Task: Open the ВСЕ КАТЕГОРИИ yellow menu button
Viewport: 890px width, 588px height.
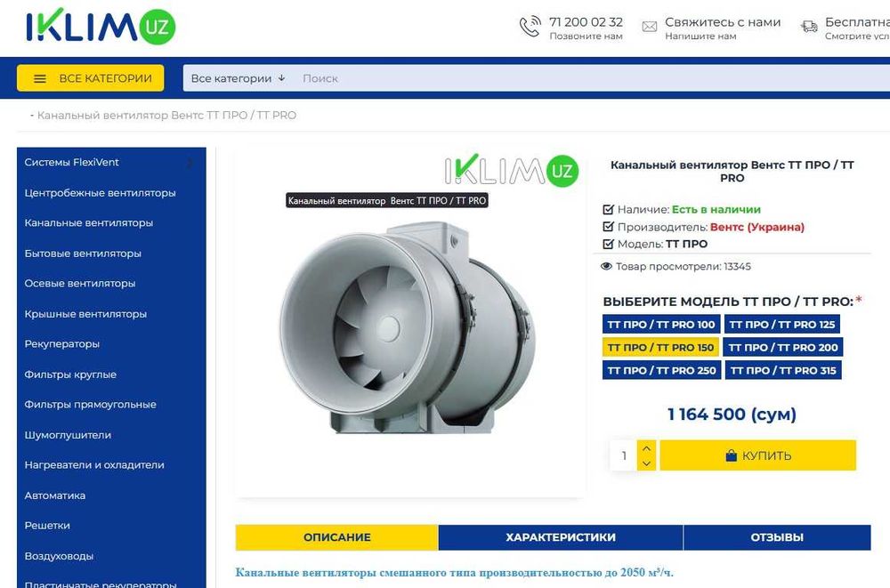Action: (90, 78)
